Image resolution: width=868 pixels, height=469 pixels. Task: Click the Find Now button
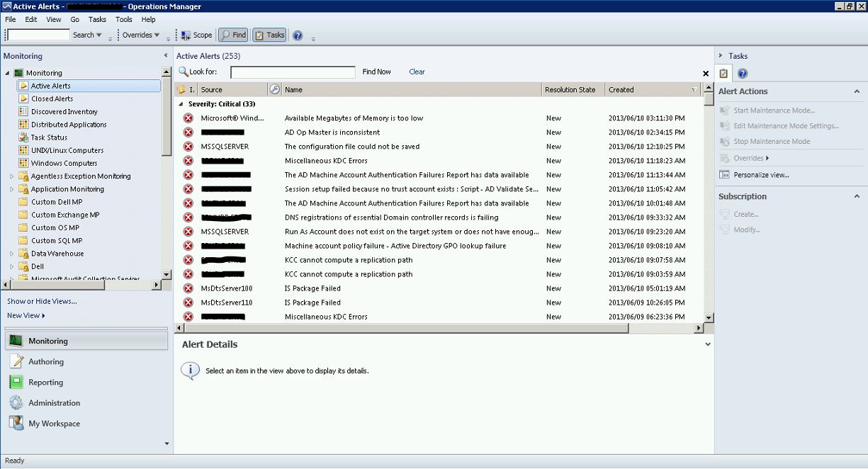coord(376,72)
